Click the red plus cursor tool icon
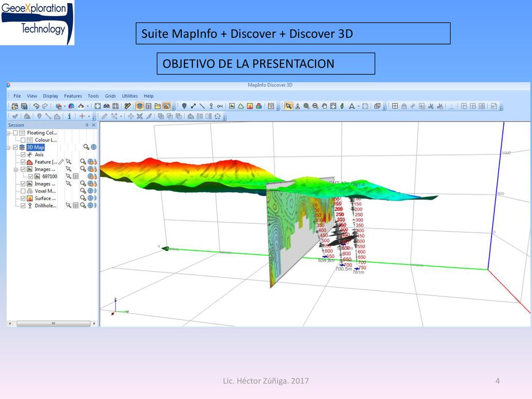The width and height of the screenshot is (532, 399). pyautogui.click(x=82, y=116)
